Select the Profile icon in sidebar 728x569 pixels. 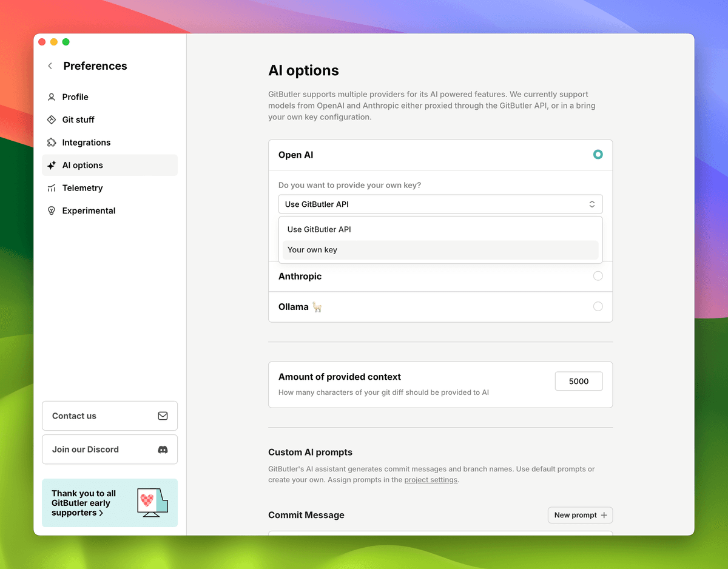click(52, 96)
